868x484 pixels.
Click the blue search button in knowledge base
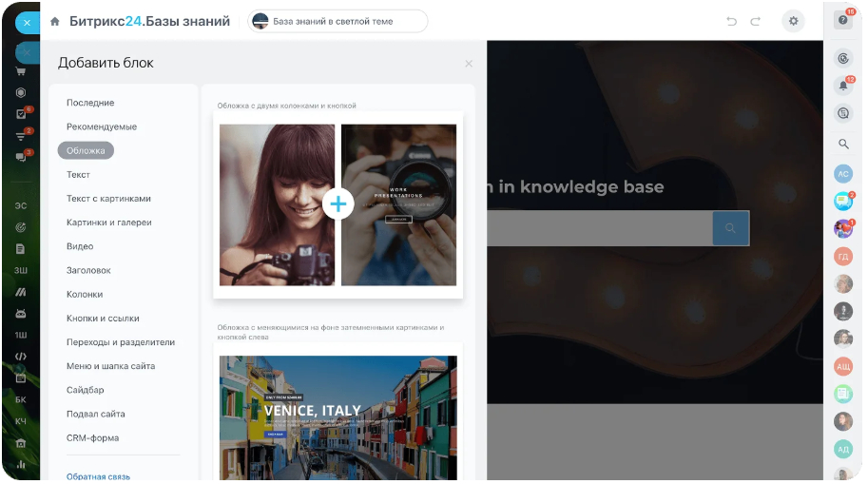(731, 227)
